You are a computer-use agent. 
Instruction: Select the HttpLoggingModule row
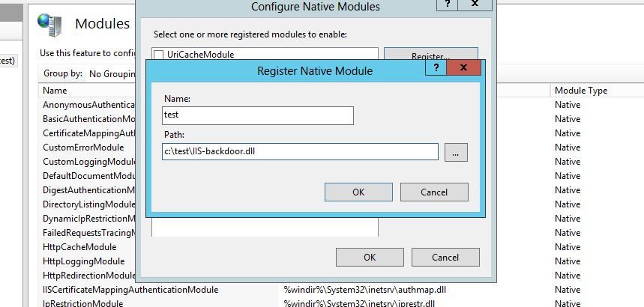point(83,261)
